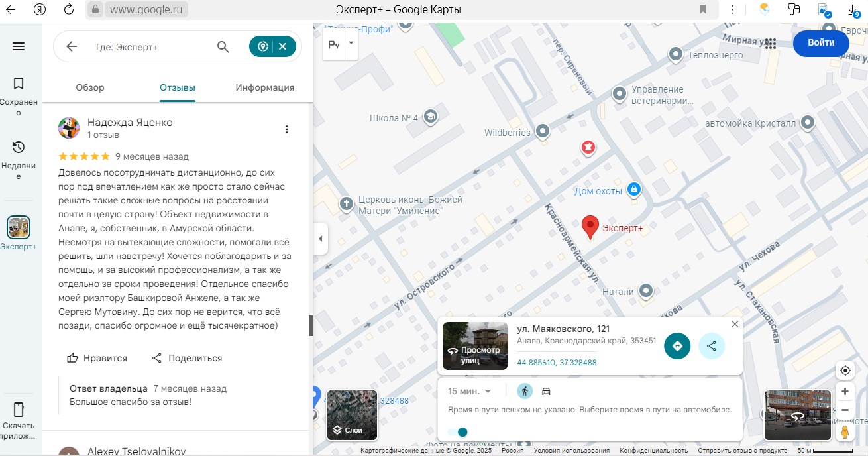Open the Google Maps hamburger menu

click(19, 46)
